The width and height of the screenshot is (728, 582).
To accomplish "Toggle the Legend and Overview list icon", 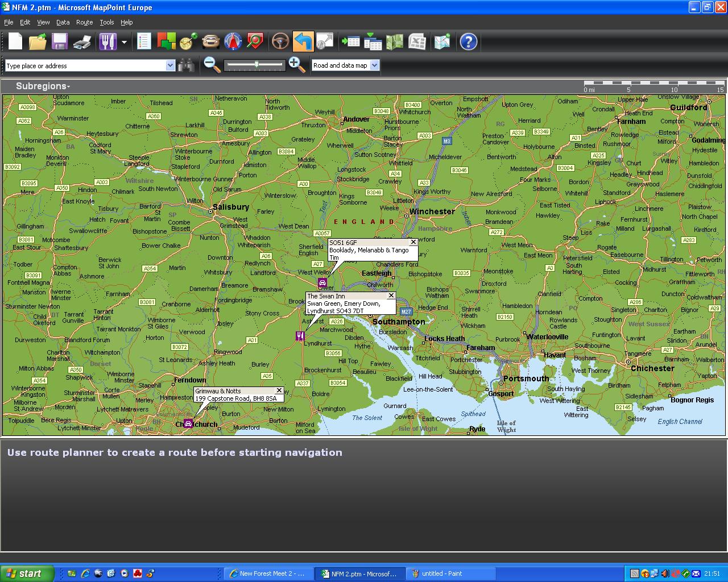I will 144,41.
